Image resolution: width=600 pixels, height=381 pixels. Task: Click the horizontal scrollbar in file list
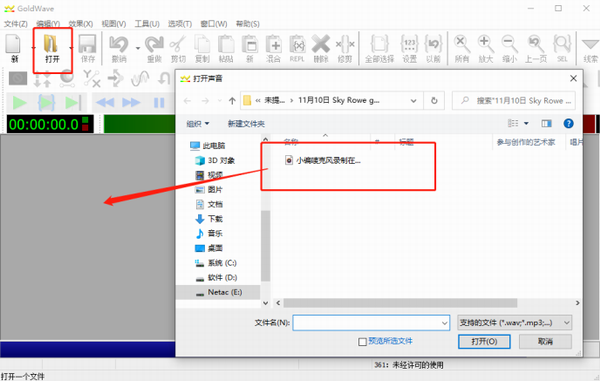[x=400, y=303]
